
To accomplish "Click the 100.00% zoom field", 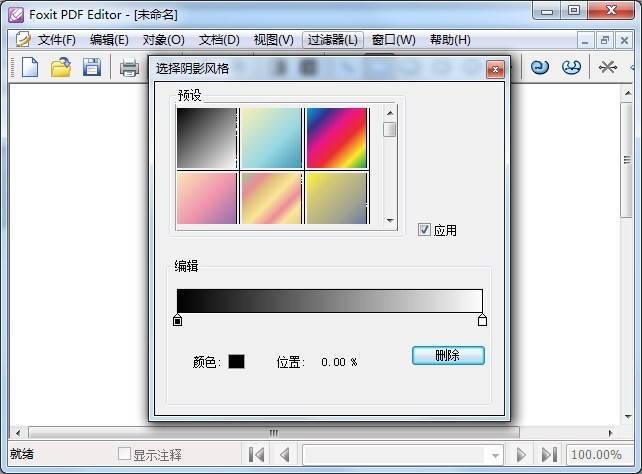I will pos(599,455).
